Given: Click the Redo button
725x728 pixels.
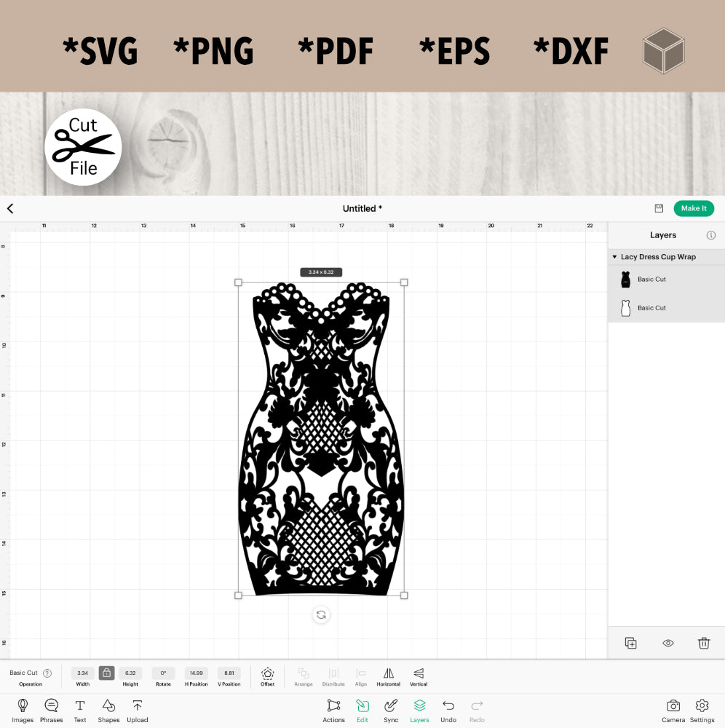Looking at the screenshot, I should coord(477,711).
